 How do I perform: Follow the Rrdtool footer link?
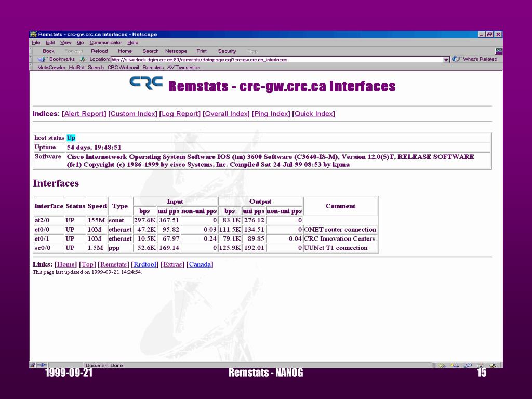[145, 264]
